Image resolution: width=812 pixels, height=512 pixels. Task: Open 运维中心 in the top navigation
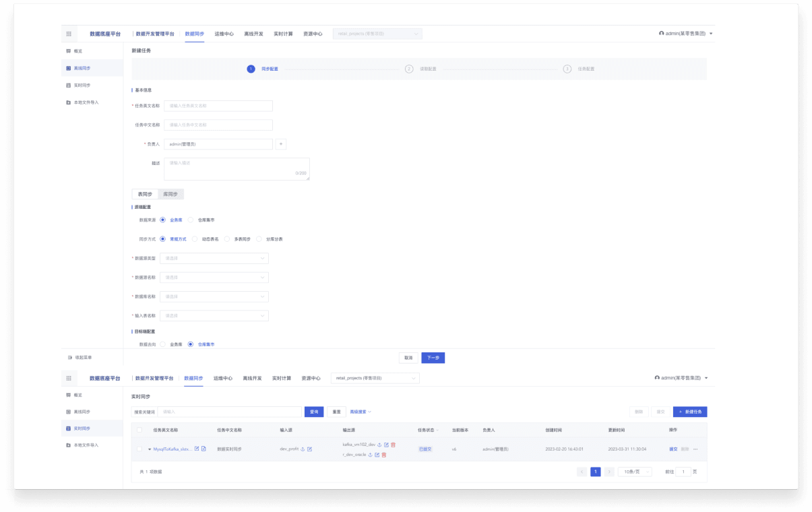click(224, 34)
